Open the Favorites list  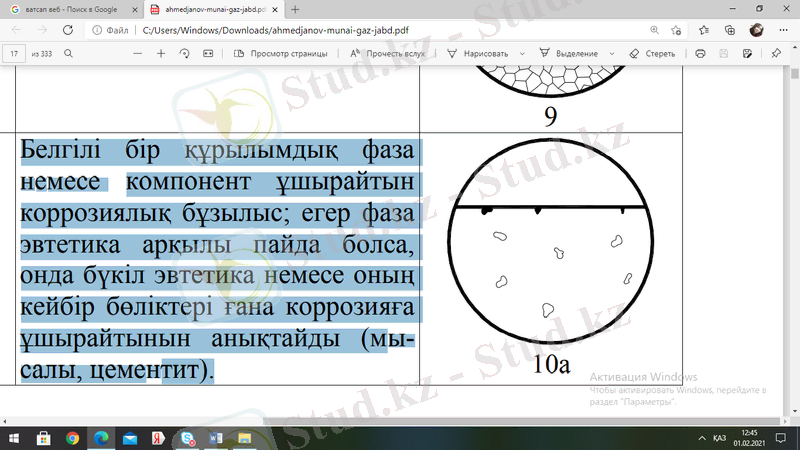point(704,30)
